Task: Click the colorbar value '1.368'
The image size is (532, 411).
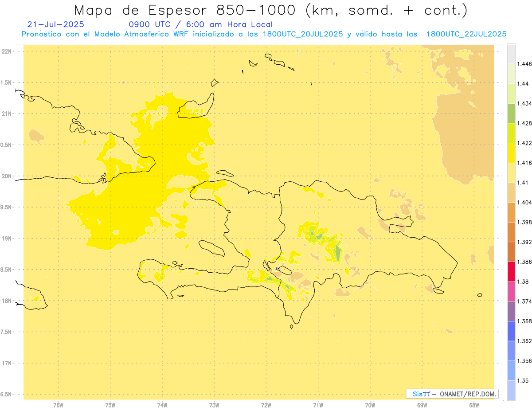Action: (x=524, y=321)
